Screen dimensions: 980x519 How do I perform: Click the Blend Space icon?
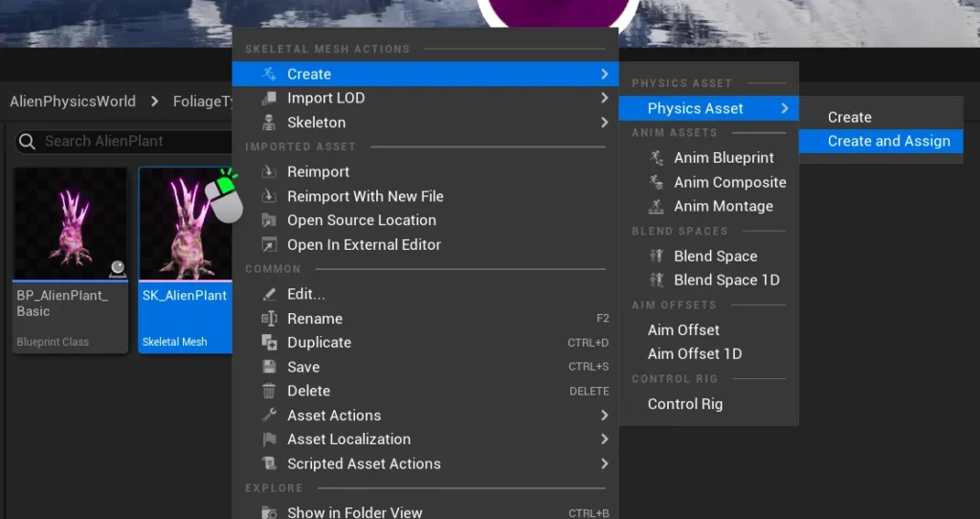[x=656, y=257]
